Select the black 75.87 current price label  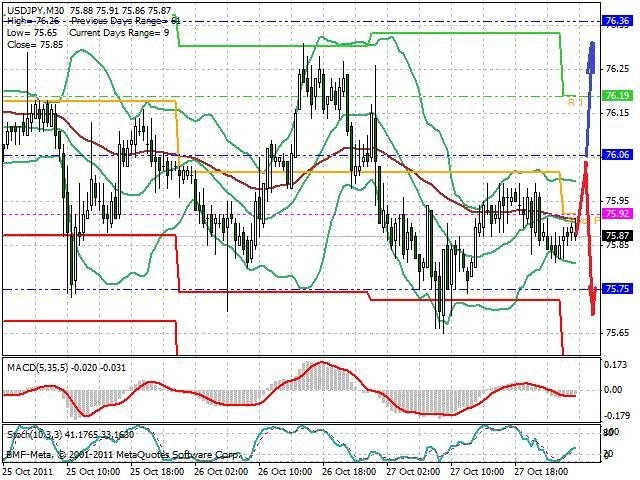click(617, 236)
